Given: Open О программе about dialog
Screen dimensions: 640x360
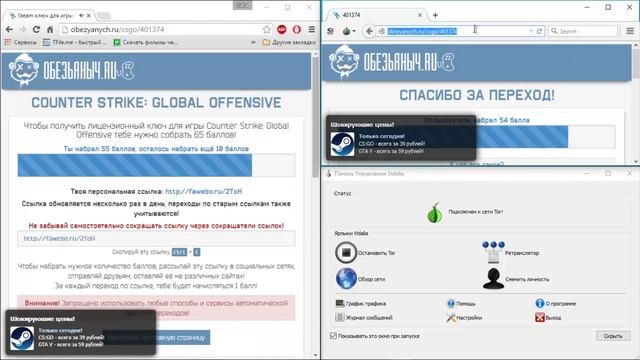Looking at the screenshot, I should tap(556, 303).
